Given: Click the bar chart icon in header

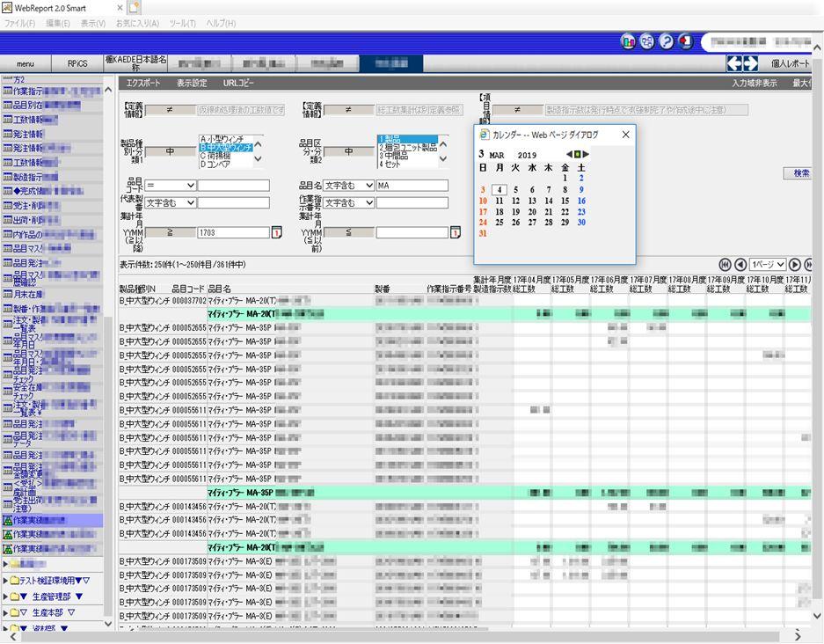Looking at the screenshot, I should coord(628,41).
